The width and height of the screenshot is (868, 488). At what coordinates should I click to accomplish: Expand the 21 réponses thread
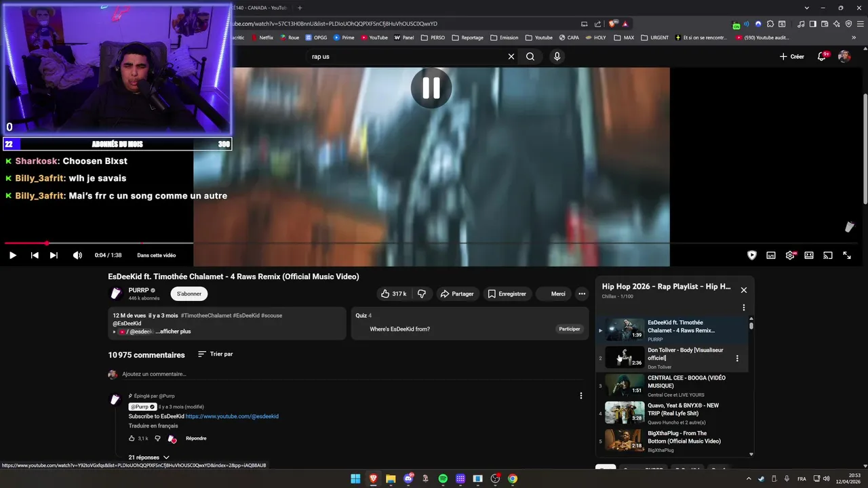click(149, 457)
